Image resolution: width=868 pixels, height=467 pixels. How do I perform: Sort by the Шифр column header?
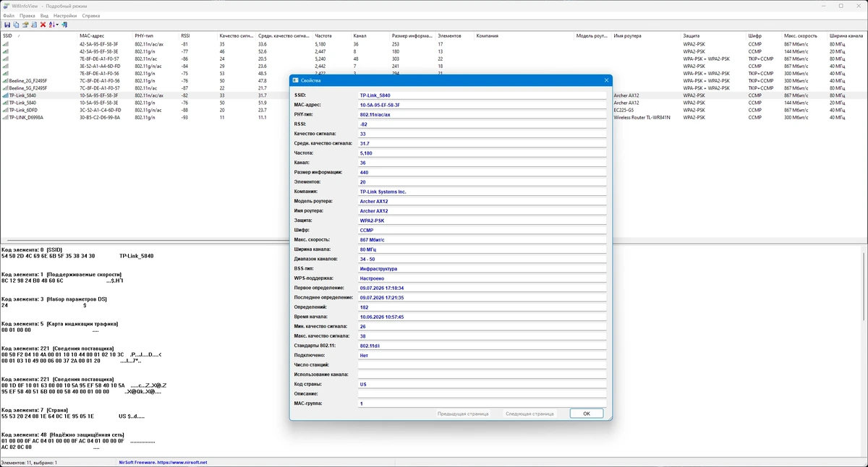(x=764, y=35)
